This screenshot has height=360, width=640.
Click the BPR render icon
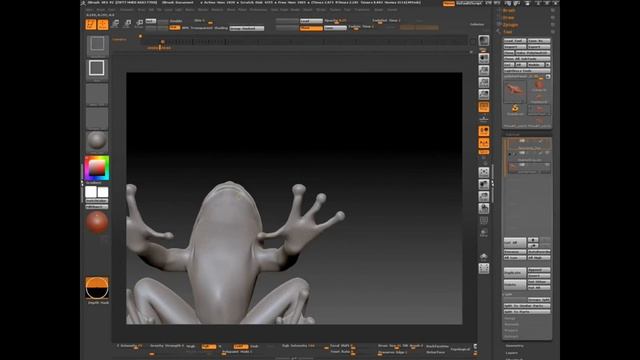click(484, 40)
